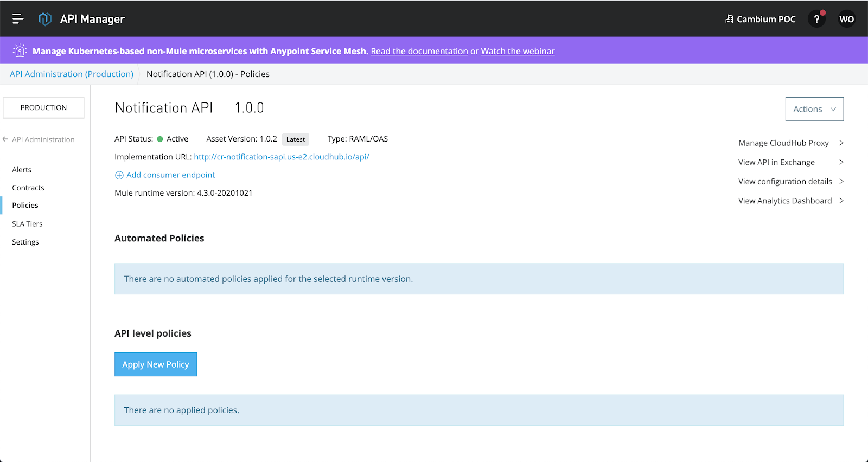Viewport: 868px width, 462px height.
Task: Navigate to API Administration (Production) breadcrumb
Action: (72, 74)
